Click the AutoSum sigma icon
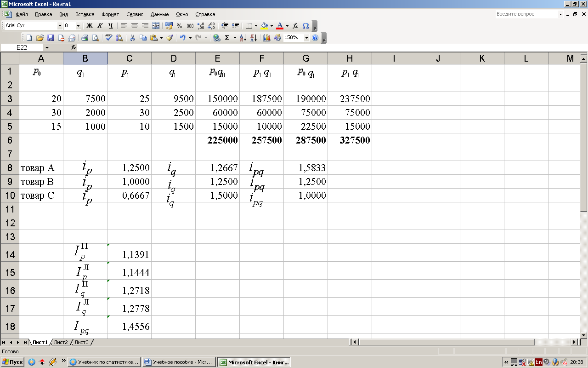The height and width of the screenshot is (368, 588). pos(227,38)
